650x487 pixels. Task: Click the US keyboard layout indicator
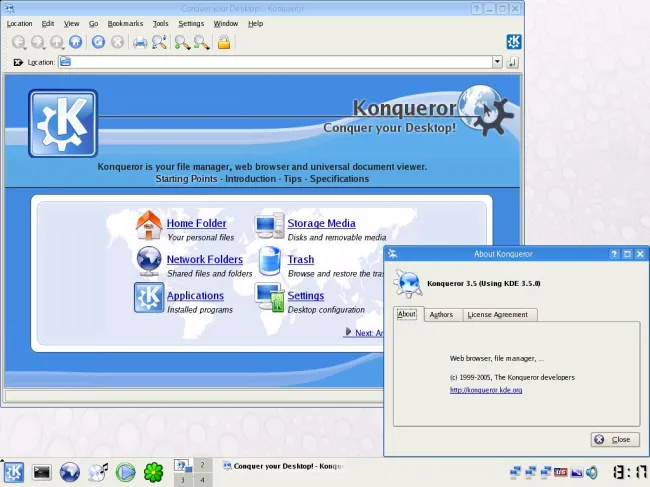560,472
